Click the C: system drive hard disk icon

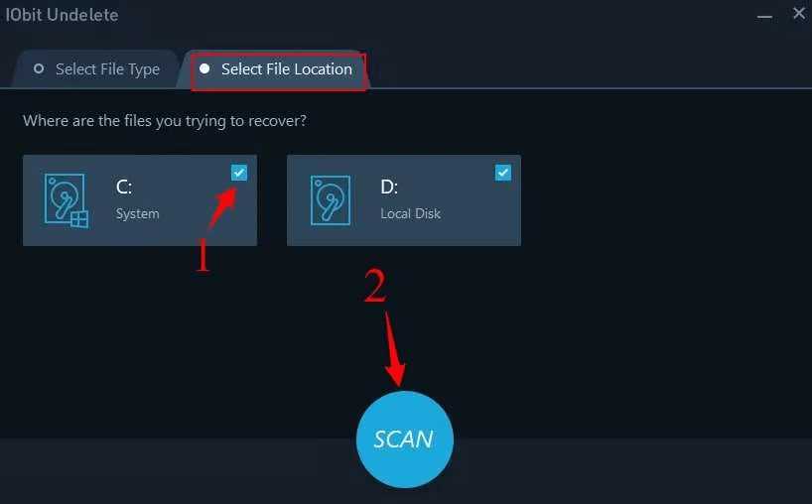pyautogui.click(x=66, y=200)
